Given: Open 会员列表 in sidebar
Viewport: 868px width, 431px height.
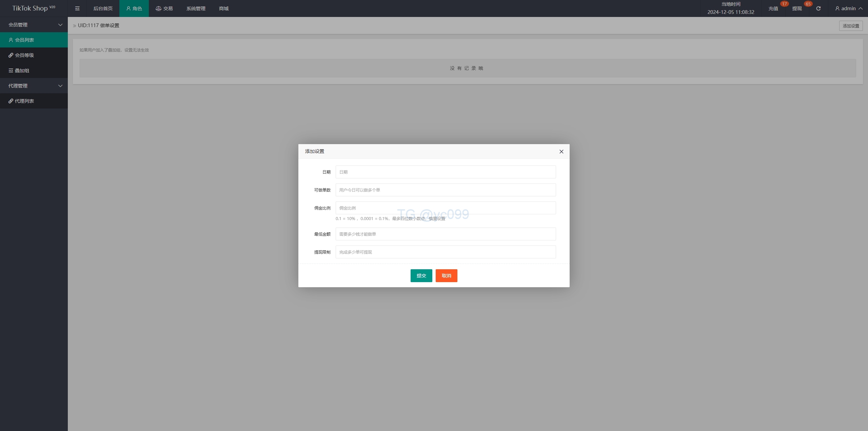Looking at the screenshot, I should [x=24, y=40].
